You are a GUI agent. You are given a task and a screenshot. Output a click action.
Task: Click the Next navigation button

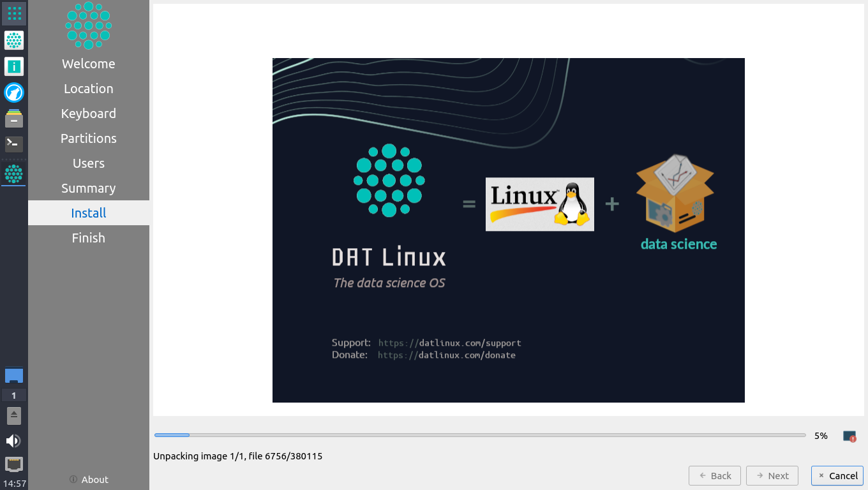point(772,475)
